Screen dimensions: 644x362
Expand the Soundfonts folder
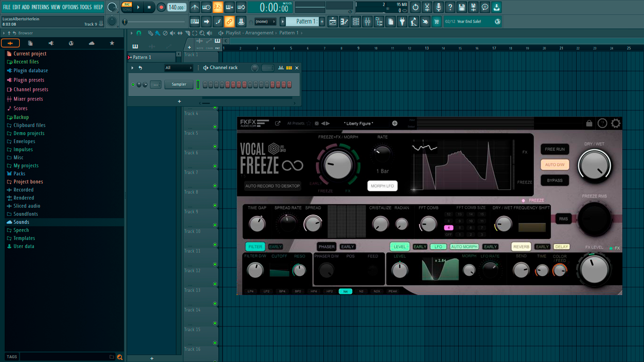pos(25,214)
